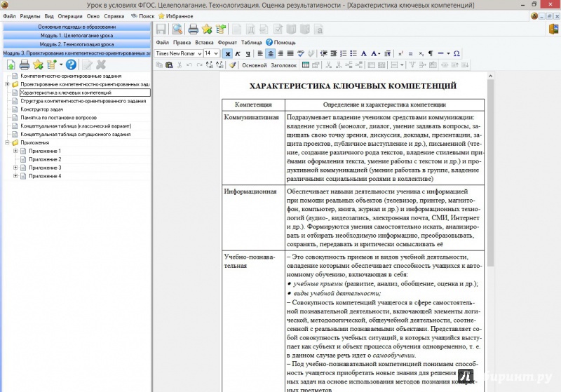The height and width of the screenshot is (392, 561).
Task: Open print preview magnifier icon in main toolbar
Action: click(177, 29)
